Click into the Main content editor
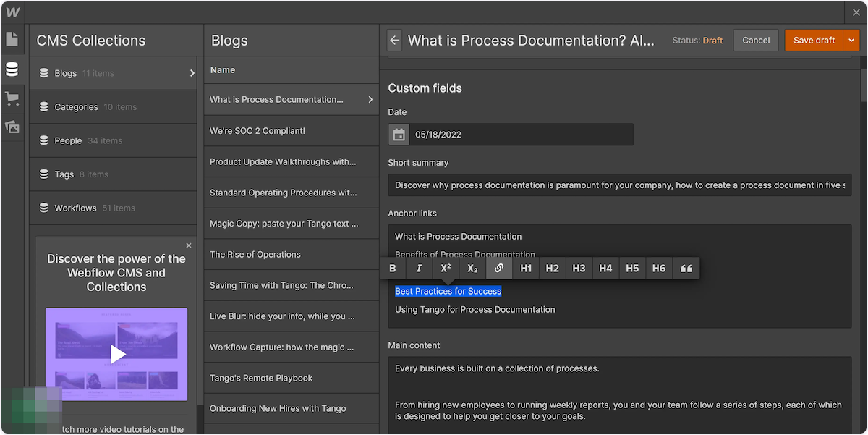 pyautogui.click(x=620, y=395)
